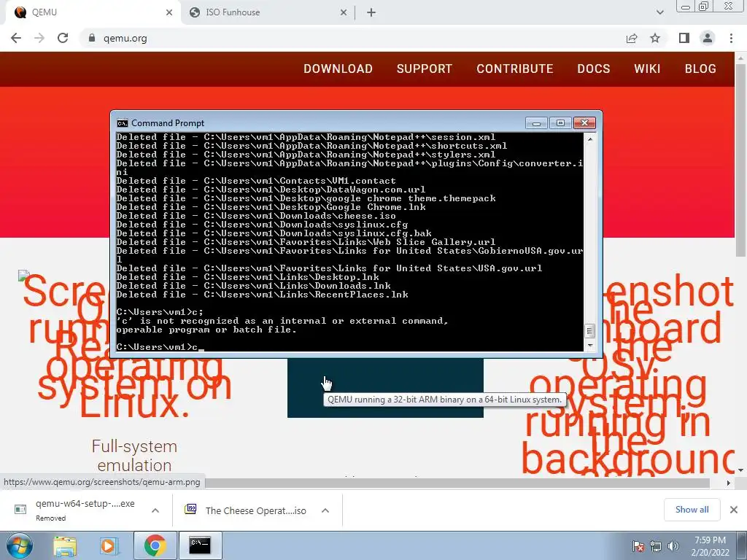747x560 pixels.
Task: Click the Chrome taskbar icon
Action: pos(155,545)
